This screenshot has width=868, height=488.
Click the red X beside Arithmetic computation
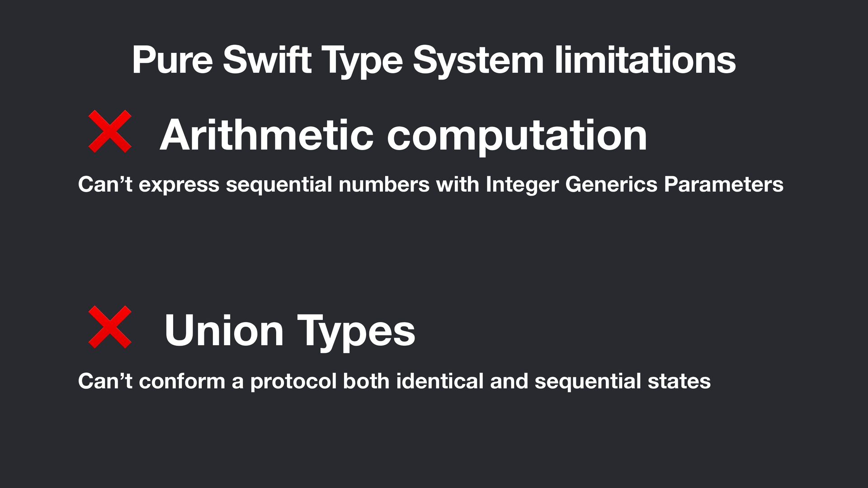110,131
